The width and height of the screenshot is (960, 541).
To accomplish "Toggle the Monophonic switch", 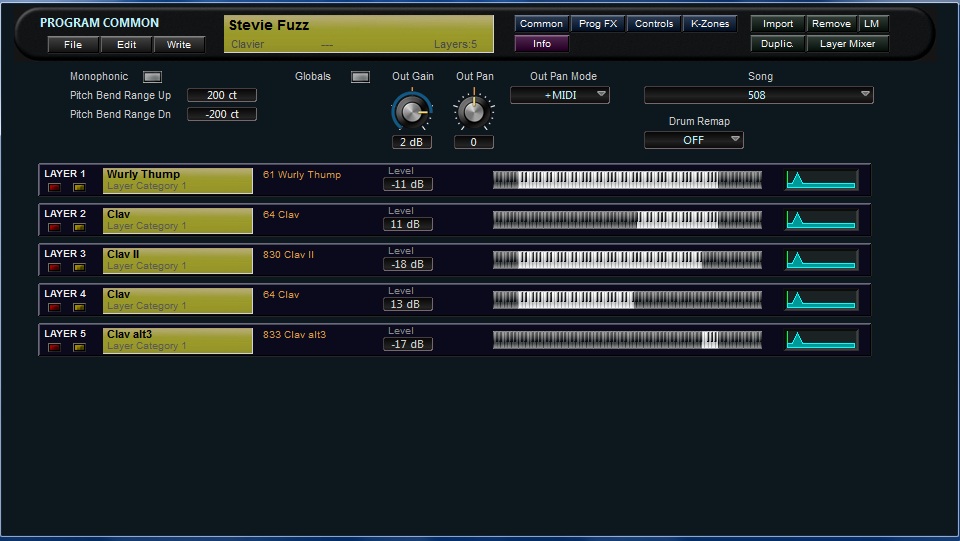I will point(152,77).
